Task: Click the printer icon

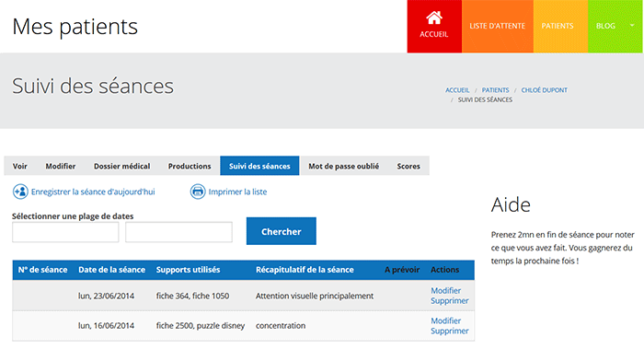Action: [x=198, y=192]
